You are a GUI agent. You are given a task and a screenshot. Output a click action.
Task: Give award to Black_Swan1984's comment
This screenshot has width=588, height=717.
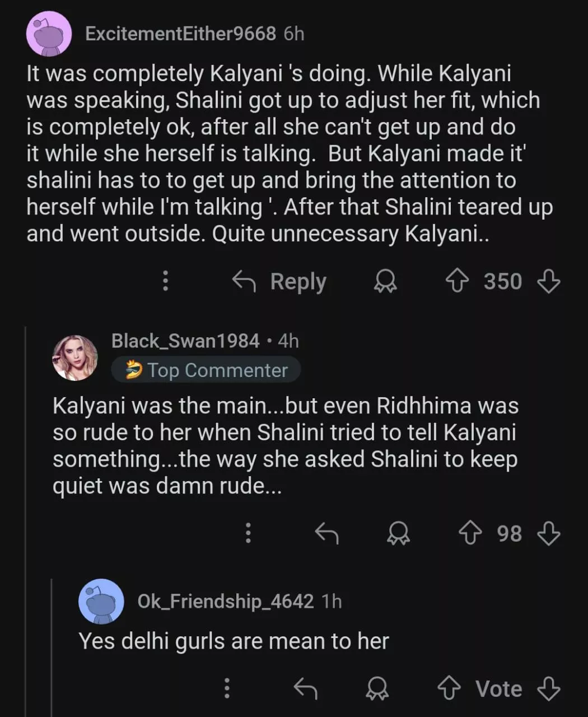coord(398,533)
